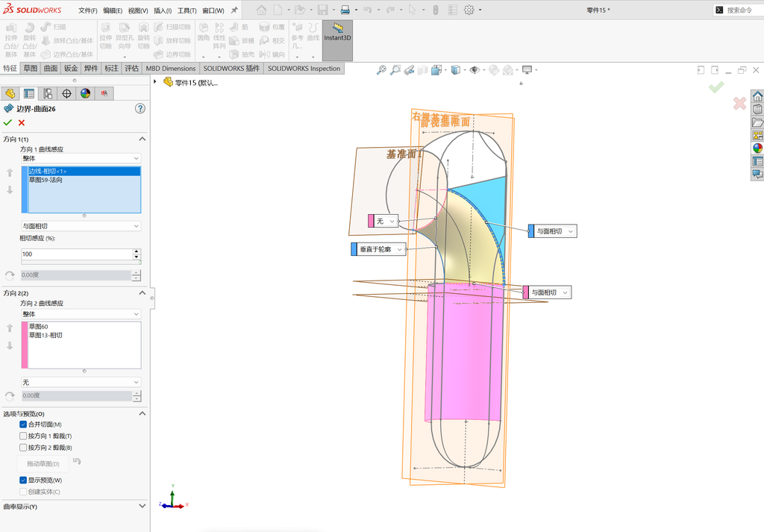Move direction 1 curve up with arrow
Viewport: 764px width, 532px height.
tap(10, 172)
